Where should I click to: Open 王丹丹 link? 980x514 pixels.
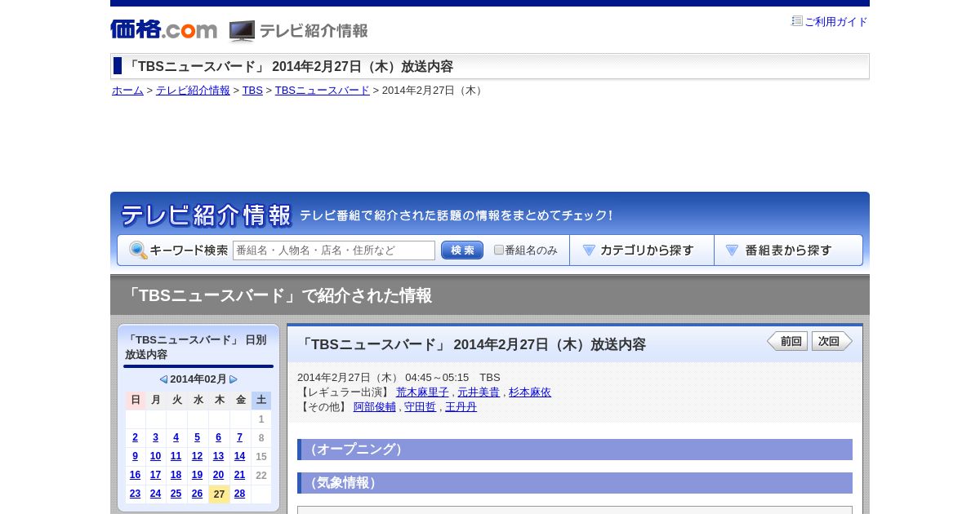(461, 407)
